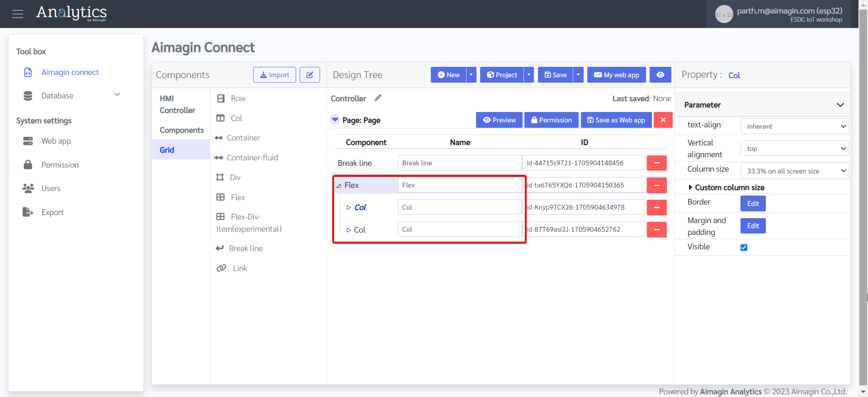Open the Column size dropdown

794,171
